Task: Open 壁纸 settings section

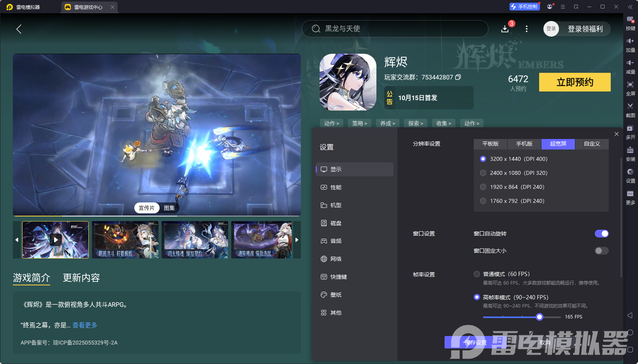Action: (x=355, y=295)
